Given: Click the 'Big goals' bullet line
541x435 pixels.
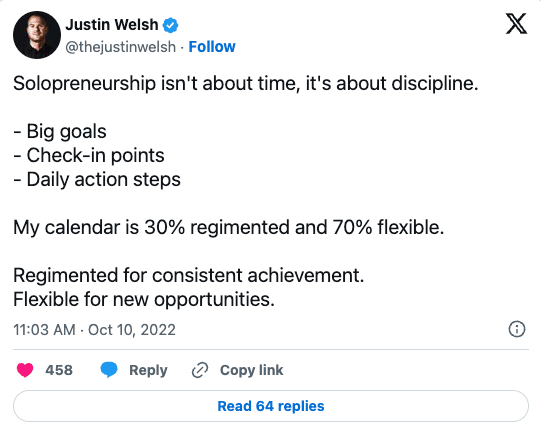Looking at the screenshot, I should pyautogui.click(x=60, y=132).
